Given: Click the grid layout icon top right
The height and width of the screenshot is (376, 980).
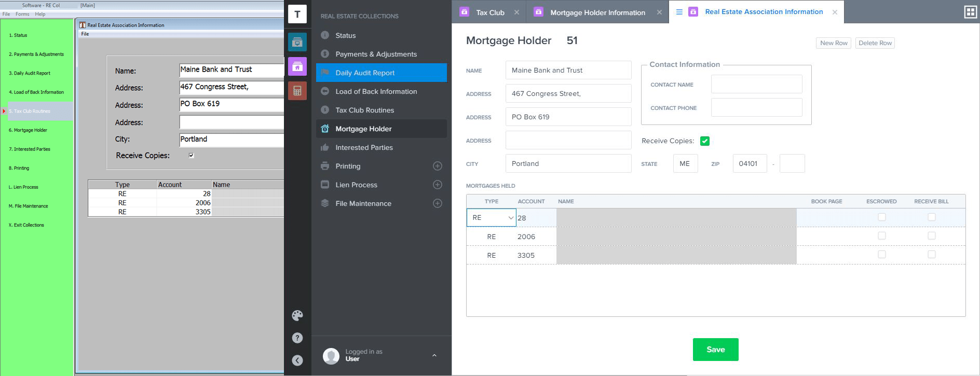Looking at the screenshot, I should [x=970, y=12].
